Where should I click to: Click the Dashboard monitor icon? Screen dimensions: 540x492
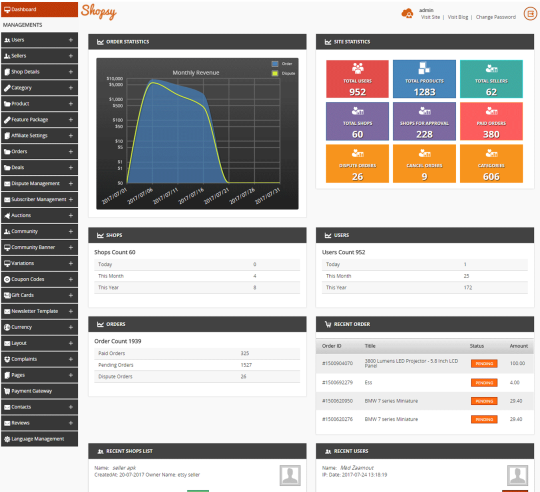point(7,9)
